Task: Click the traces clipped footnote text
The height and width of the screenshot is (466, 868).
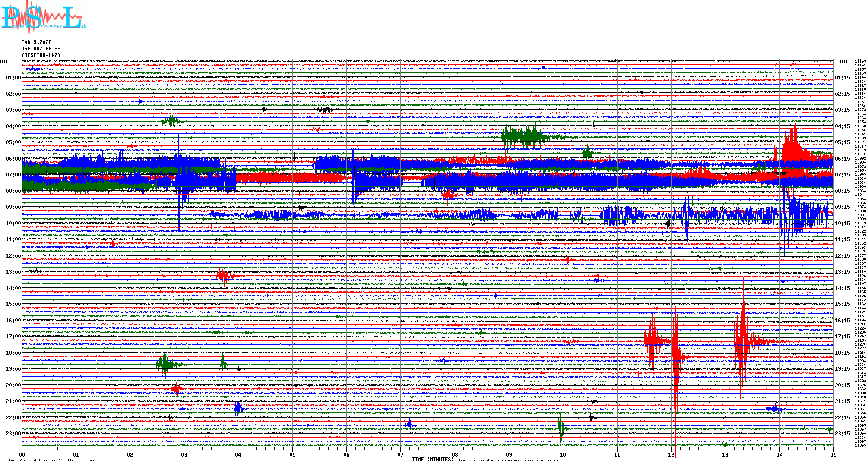Action: 512,460
